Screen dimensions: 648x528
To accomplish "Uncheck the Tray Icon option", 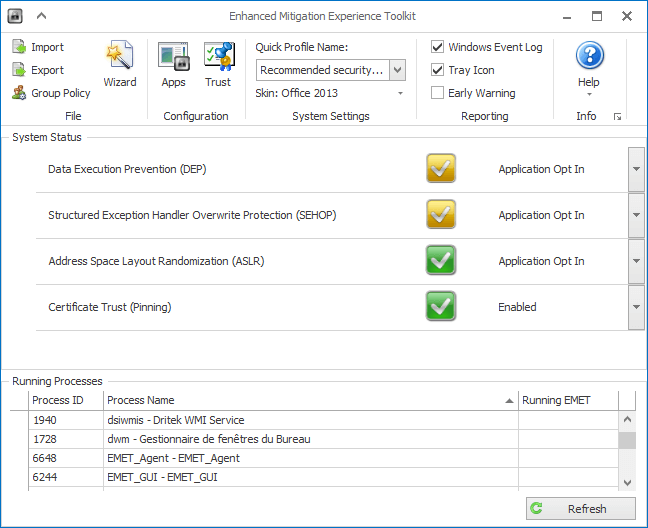I will click(438, 70).
